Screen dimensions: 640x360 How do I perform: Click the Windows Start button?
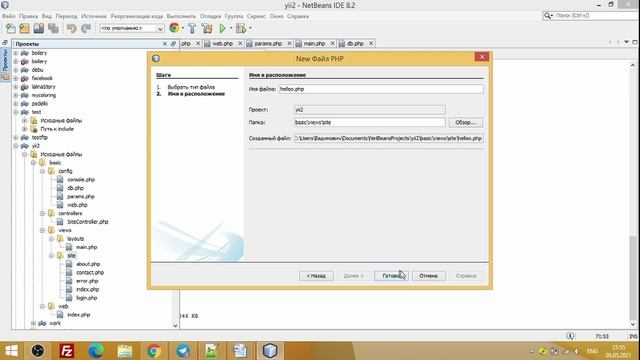click(11, 351)
